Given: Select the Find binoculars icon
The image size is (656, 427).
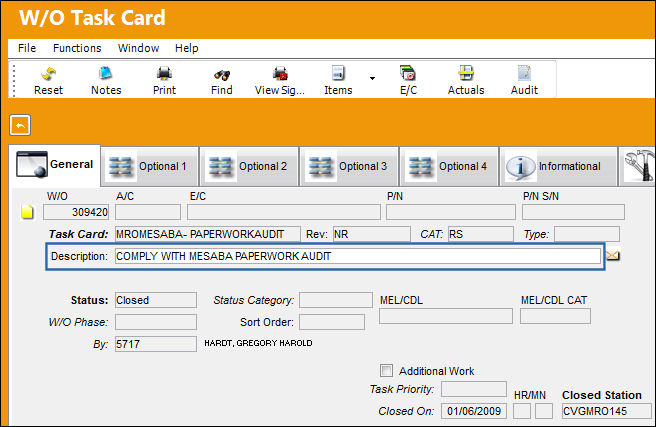Looking at the screenshot, I should tap(222, 74).
